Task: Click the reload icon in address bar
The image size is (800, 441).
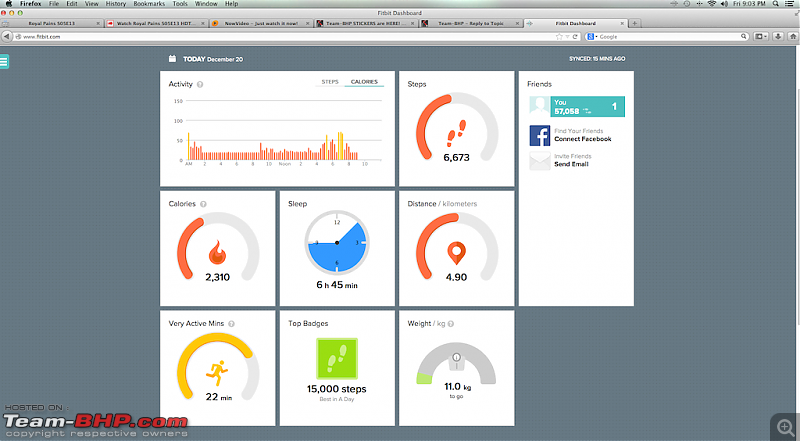Action: (575, 37)
